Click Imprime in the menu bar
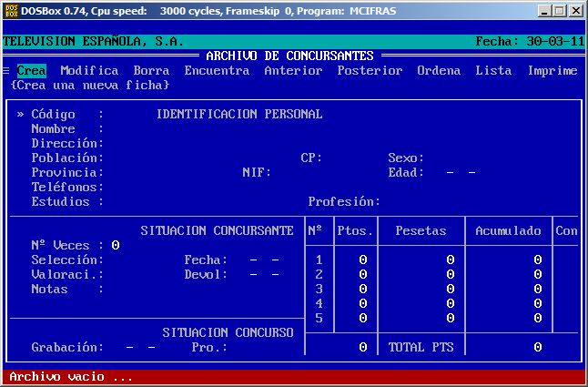This screenshot has height=387, width=588. click(x=552, y=71)
